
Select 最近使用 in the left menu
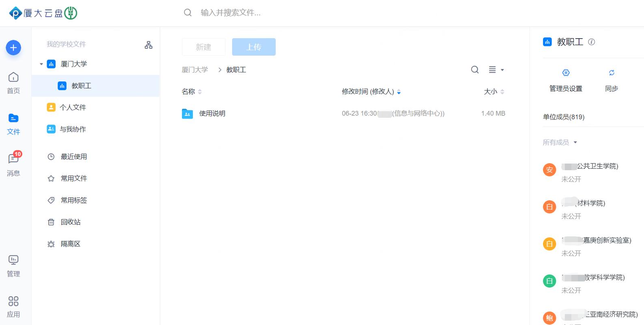(x=73, y=157)
